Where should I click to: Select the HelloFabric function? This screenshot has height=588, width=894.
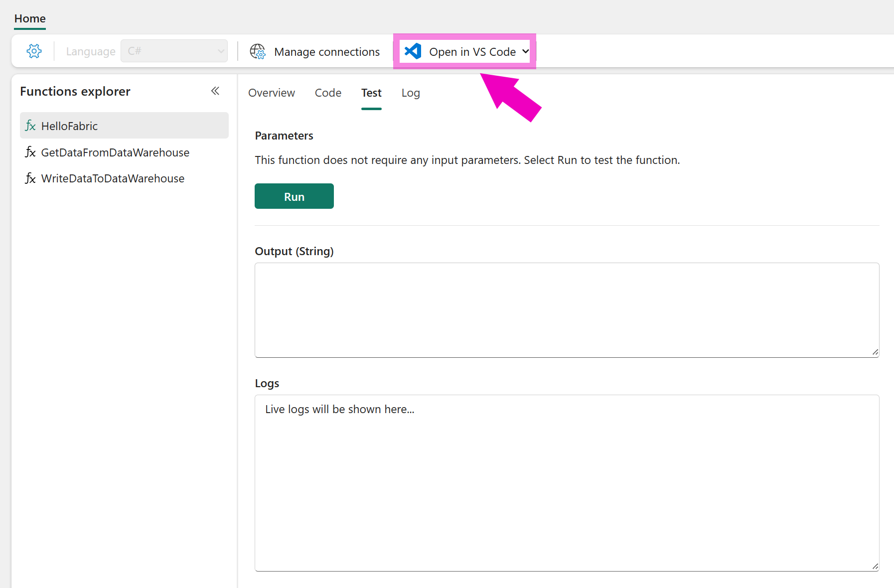coord(124,126)
